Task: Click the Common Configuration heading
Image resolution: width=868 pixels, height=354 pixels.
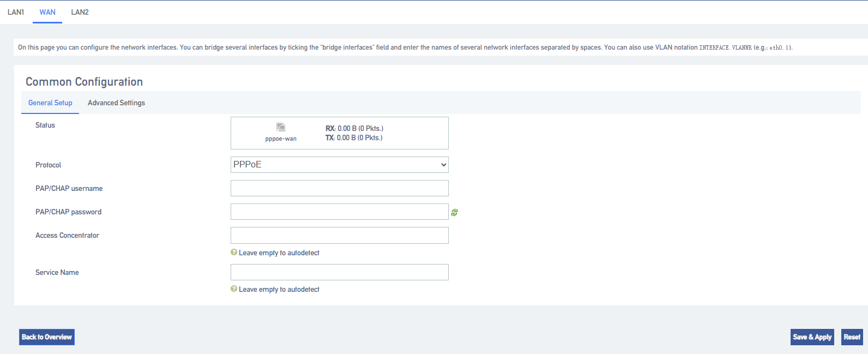Action: pos(84,82)
